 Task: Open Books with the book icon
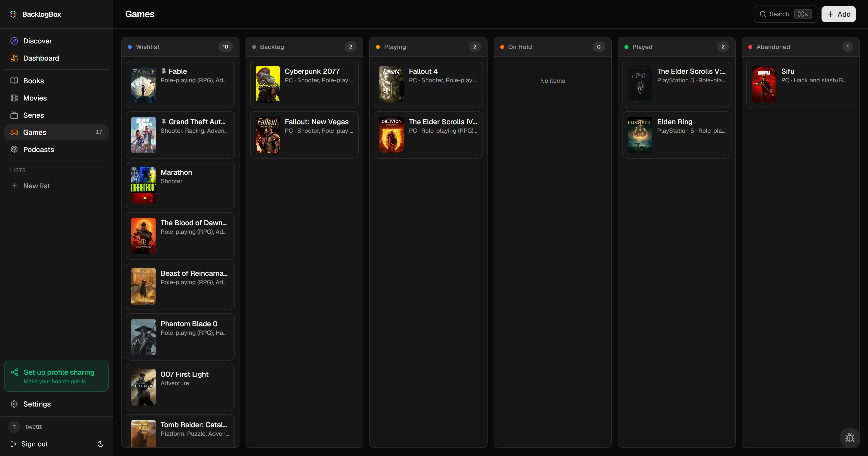tap(14, 81)
